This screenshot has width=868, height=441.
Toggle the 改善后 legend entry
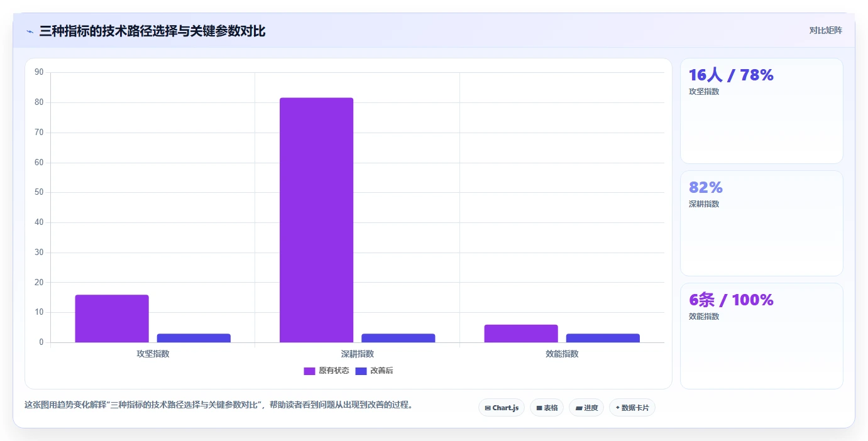(375, 371)
